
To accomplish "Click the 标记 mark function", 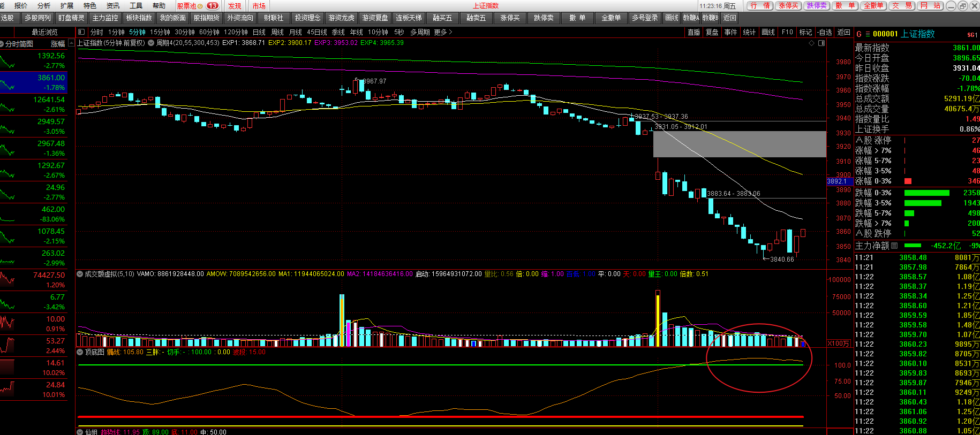I will 806,32.
